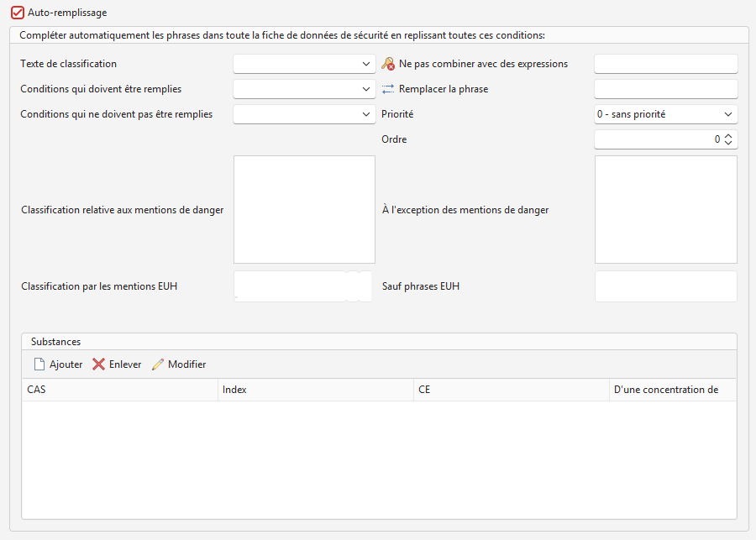Click Enlever to remove a substance

point(117,364)
